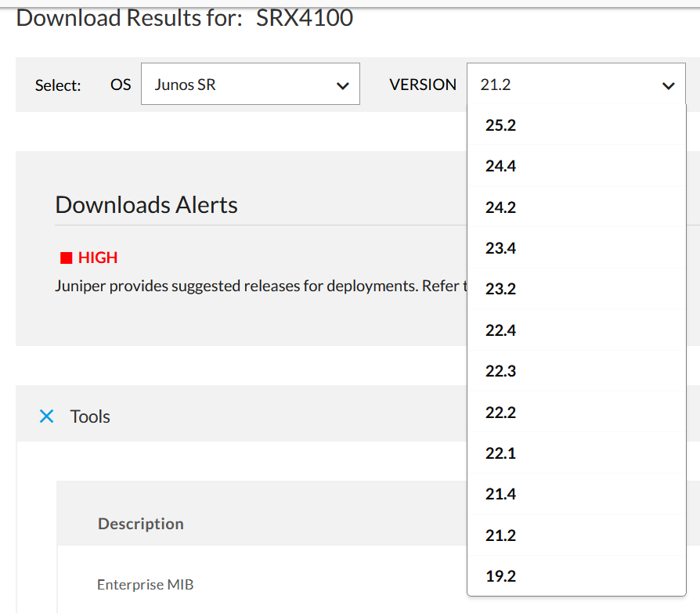The image size is (700, 613).
Task: Click the Tools section header text
Action: pos(90,416)
